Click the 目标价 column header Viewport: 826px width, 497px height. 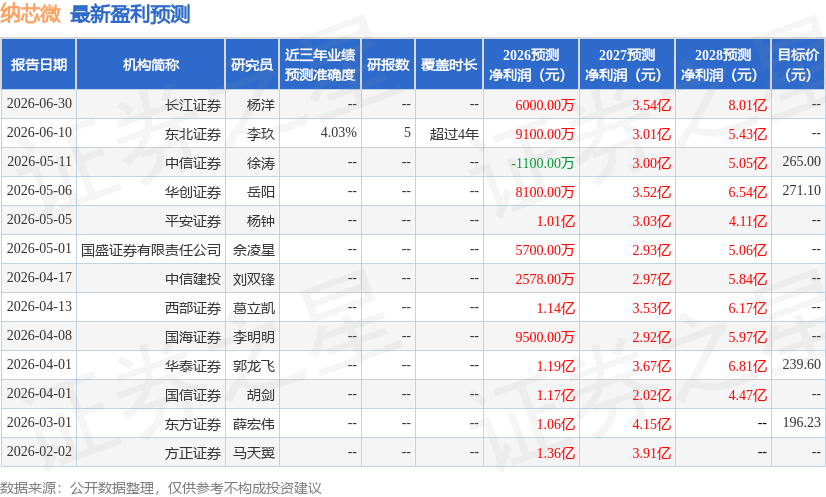coord(798,64)
